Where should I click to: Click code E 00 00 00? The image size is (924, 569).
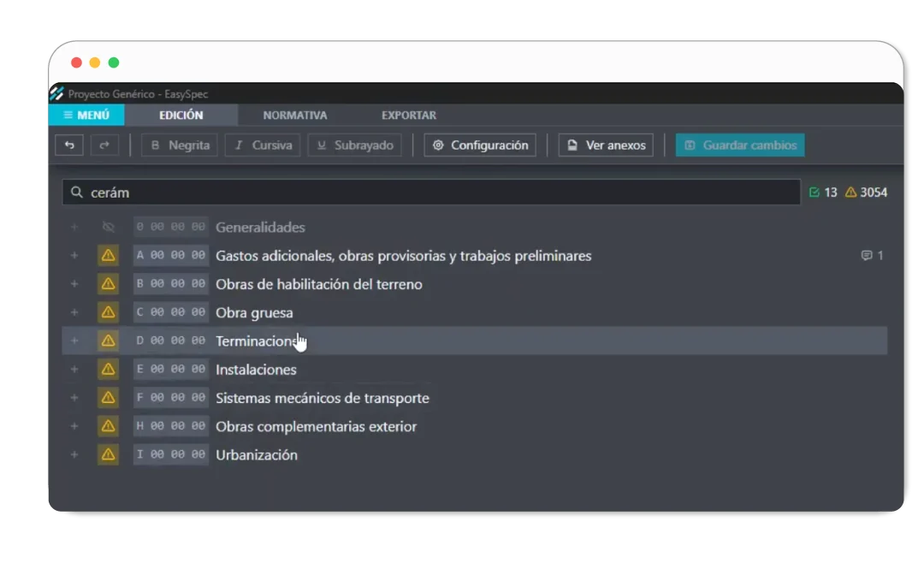[x=171, y=369]
